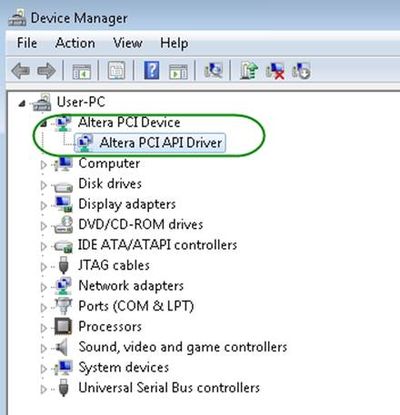Image resolution: width=400 pixels, height=415 pixels.
Task: Select the User-PC tree root label
Action: pos(81,102)
